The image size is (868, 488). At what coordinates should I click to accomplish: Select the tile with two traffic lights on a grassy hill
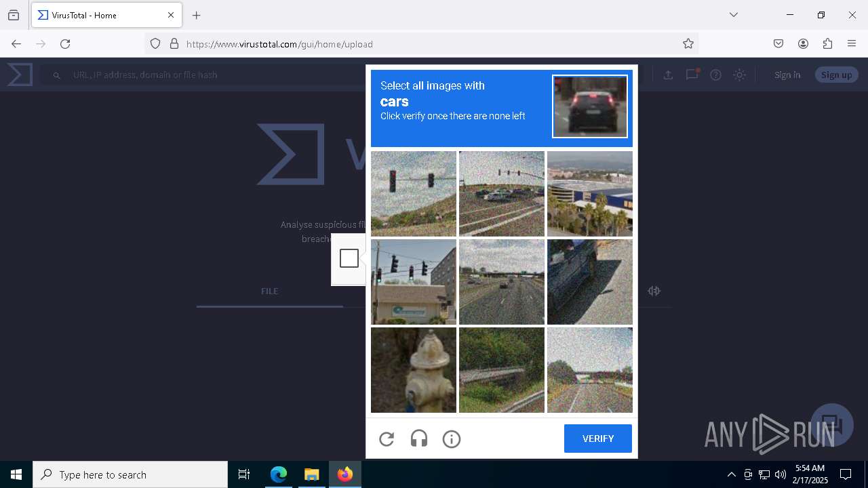tap(414, 194)
